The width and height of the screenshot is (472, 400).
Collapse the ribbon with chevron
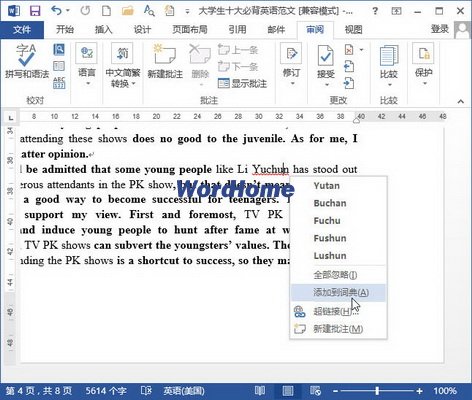point(461,101)
